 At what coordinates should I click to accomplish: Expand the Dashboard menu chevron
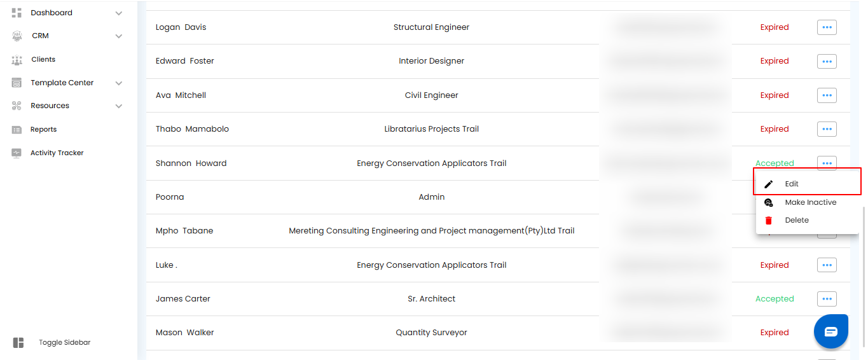coord(119,13)
